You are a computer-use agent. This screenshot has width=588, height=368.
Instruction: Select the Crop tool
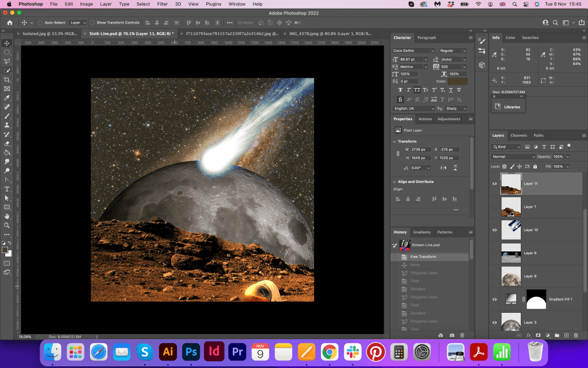tap(7, 80)
